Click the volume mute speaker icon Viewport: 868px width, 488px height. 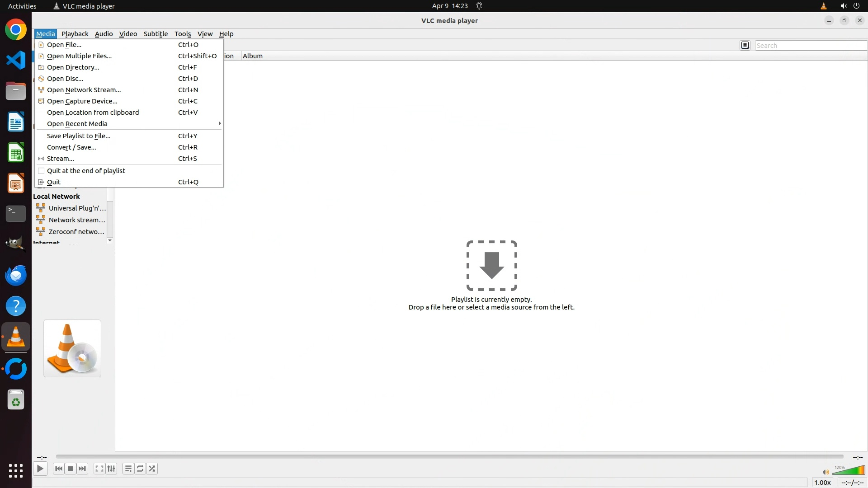(826, 472)
